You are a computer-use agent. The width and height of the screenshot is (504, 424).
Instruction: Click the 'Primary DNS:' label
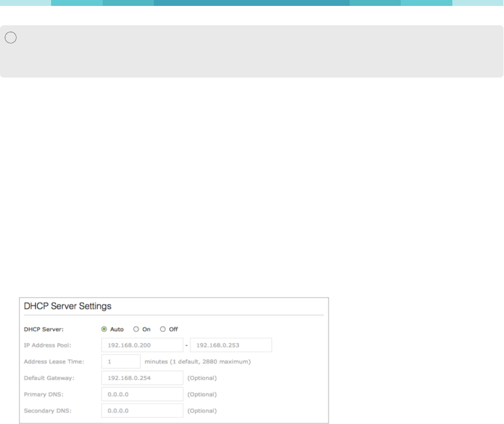pyautogui.click(x=44, y=394)
